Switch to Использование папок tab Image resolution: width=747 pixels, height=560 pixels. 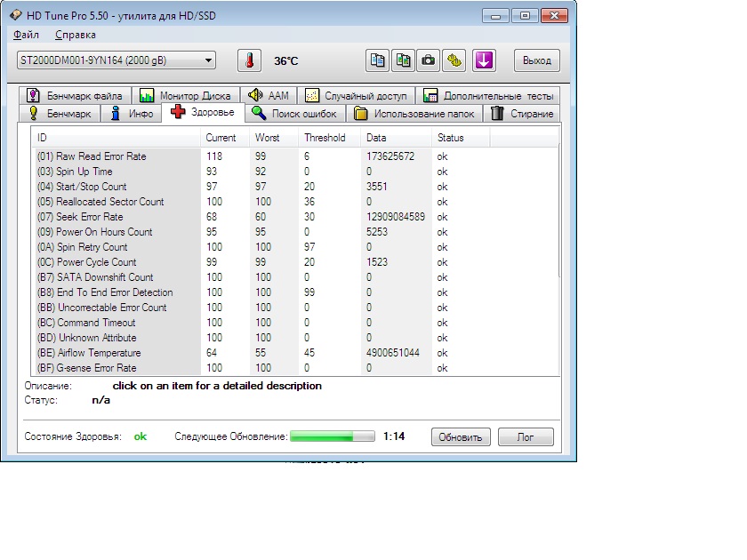pos(414,114)
